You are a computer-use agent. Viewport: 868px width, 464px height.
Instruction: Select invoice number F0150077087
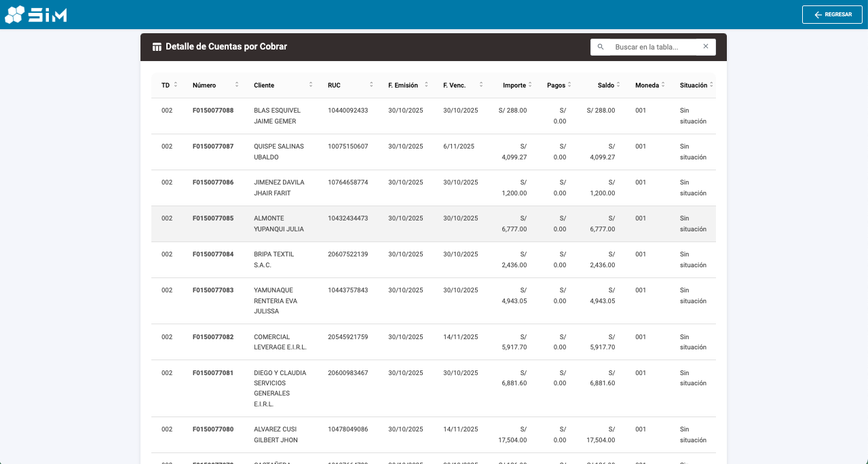[x=213, y=147]
